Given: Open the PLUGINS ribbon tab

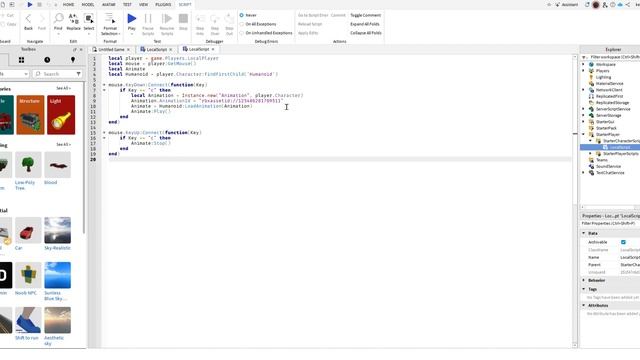Looking at the screenshot, I should pyautogui.click(x=163, y=4).
